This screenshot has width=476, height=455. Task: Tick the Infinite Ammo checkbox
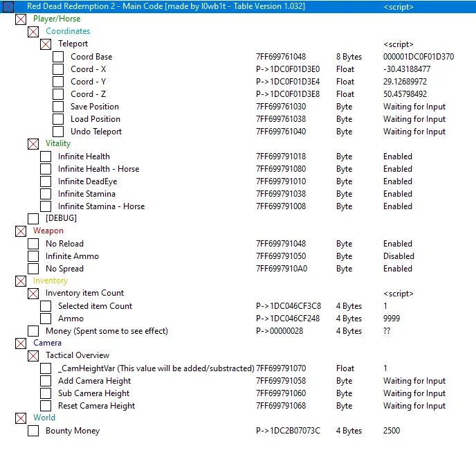(33, 256)
